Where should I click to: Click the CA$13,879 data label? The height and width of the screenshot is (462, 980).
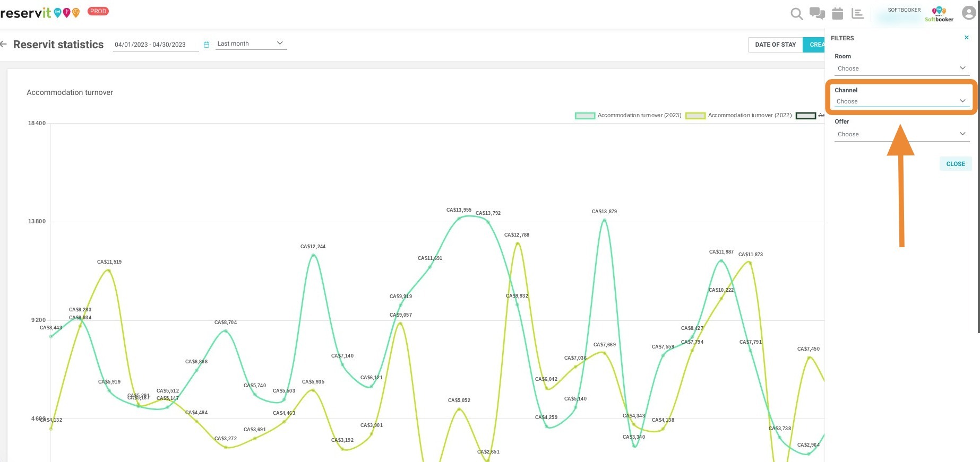click(x=605, y=212)
